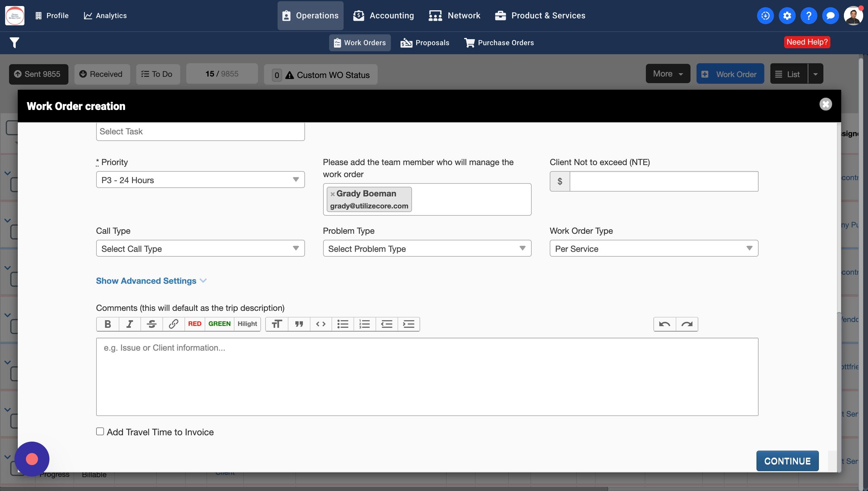Click the blockquote icon in the editor

coord(299,324)
